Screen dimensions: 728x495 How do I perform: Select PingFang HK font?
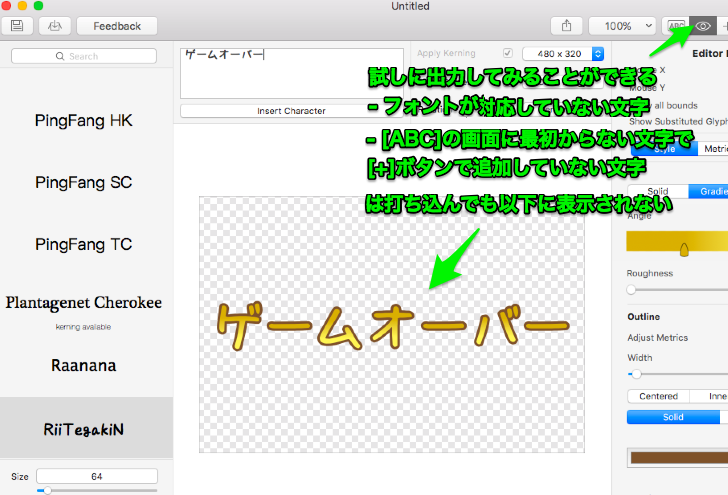84,121
